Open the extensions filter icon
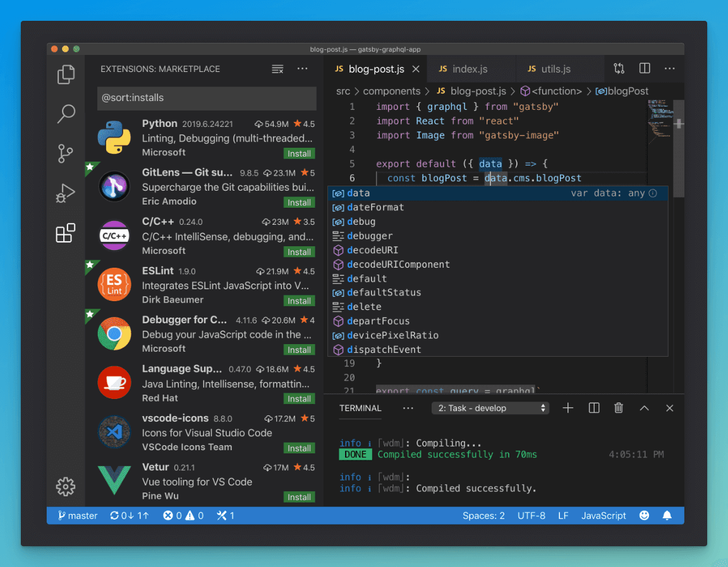Viewport: 728px width, 567px height. pyautogui.click(x=277, y=69)
